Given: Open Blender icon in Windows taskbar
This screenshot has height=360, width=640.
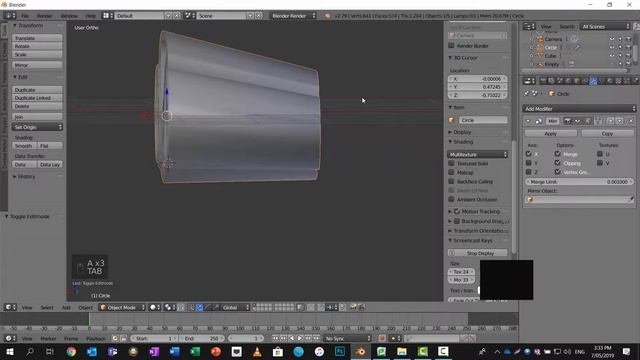Looking at the screenshot, I should pos(360,351).
